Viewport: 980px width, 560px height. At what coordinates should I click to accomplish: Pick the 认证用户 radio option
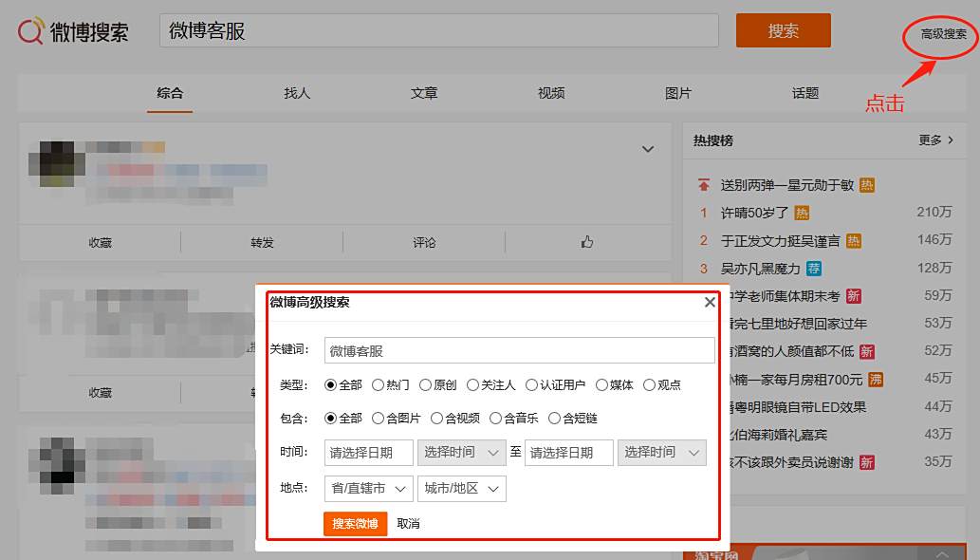[532, 385]
